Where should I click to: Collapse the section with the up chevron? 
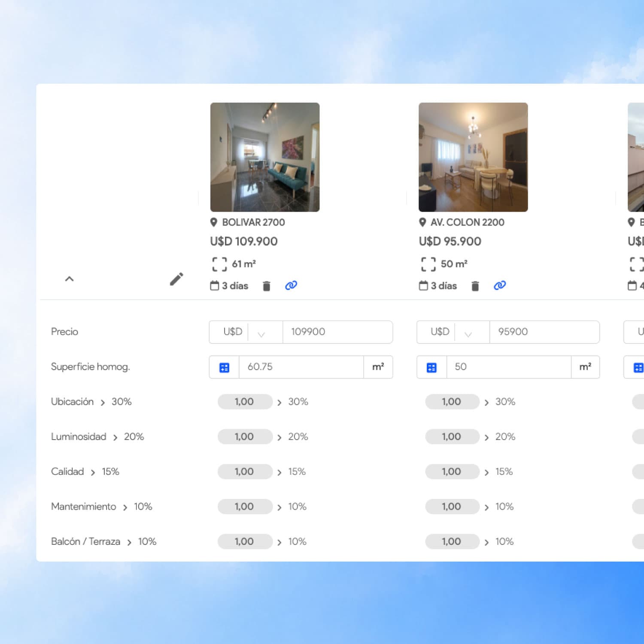coord(69,279)
